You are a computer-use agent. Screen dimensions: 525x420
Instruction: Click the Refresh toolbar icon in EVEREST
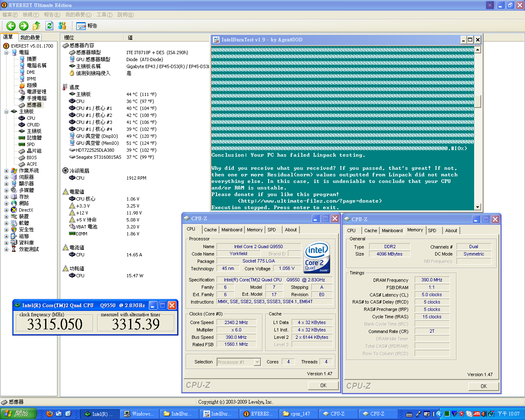(49, 26)
